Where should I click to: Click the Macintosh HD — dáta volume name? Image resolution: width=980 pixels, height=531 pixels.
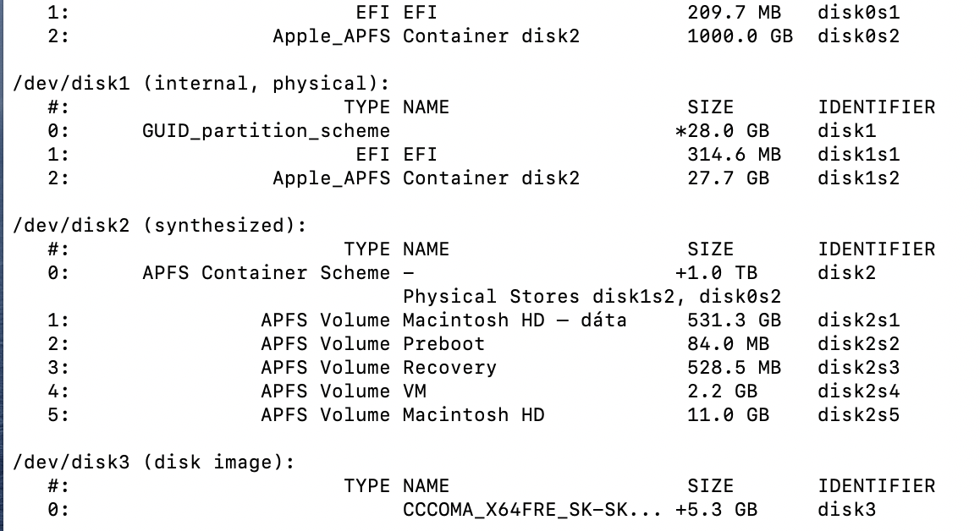tap(515, 320)
